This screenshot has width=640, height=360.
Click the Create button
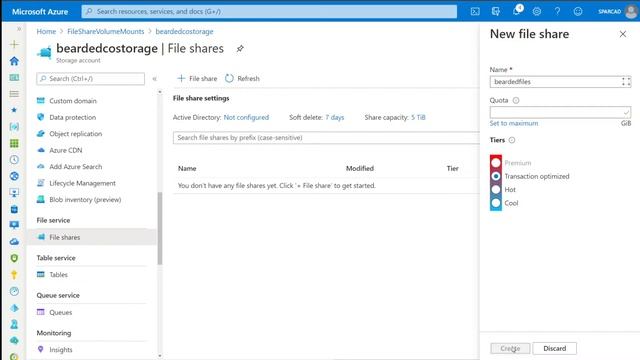(x=510, y=348)
